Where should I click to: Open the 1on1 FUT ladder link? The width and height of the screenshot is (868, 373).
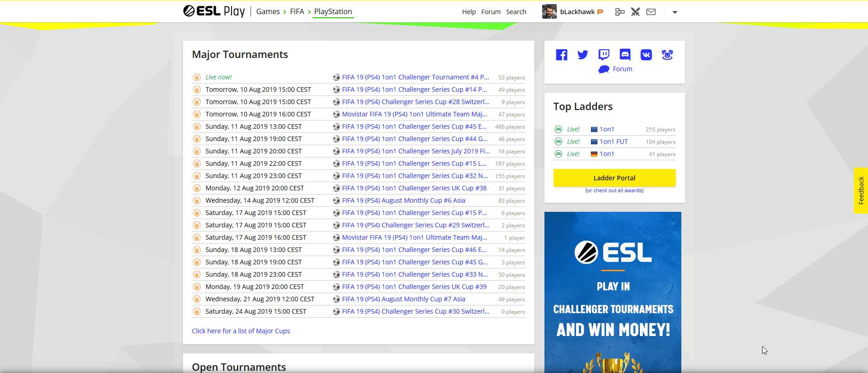[614, 142]
